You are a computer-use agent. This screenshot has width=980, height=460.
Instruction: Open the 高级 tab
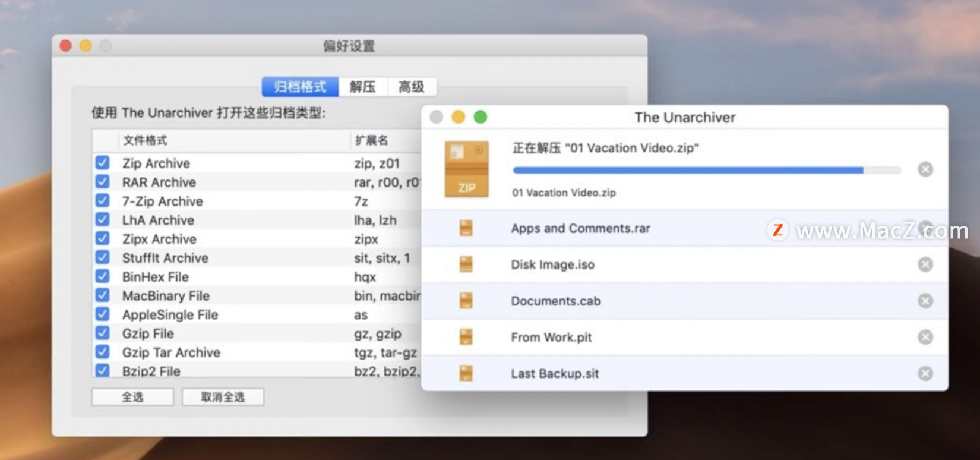pos(412,87)
